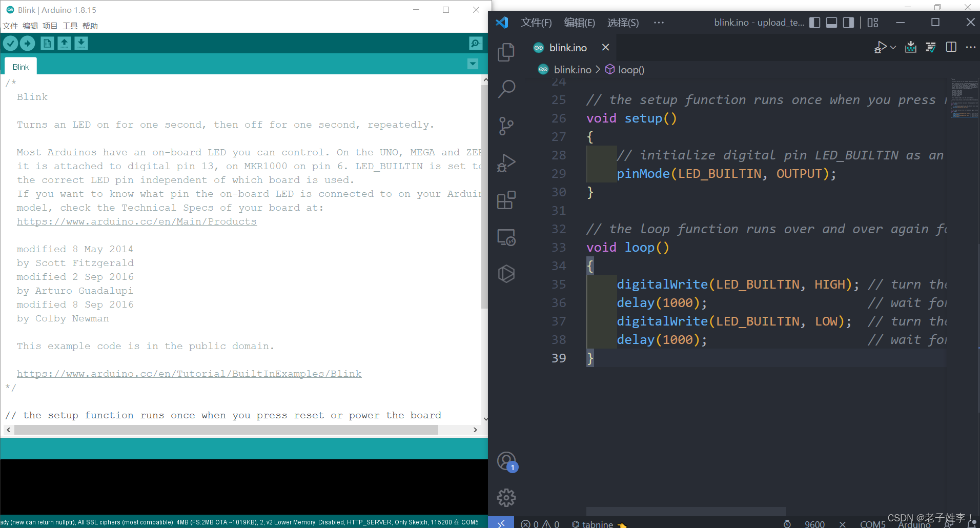
Task: Open the hexagon extension view in activity bar
Action: [x=506, y=274]
